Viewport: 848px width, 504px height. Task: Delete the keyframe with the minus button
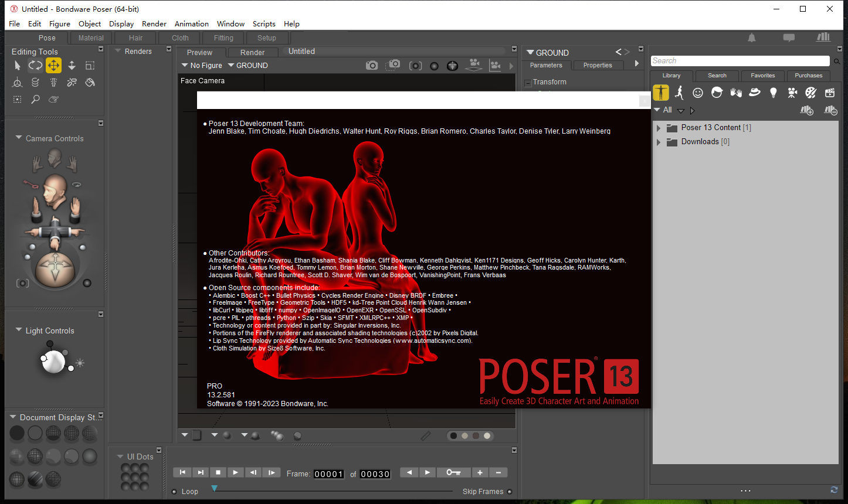498,472
